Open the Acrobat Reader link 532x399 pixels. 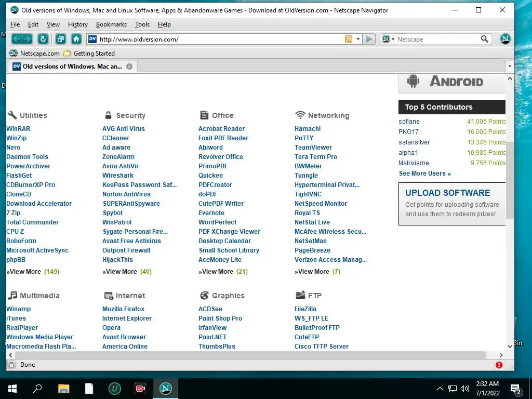coord(221,129)
